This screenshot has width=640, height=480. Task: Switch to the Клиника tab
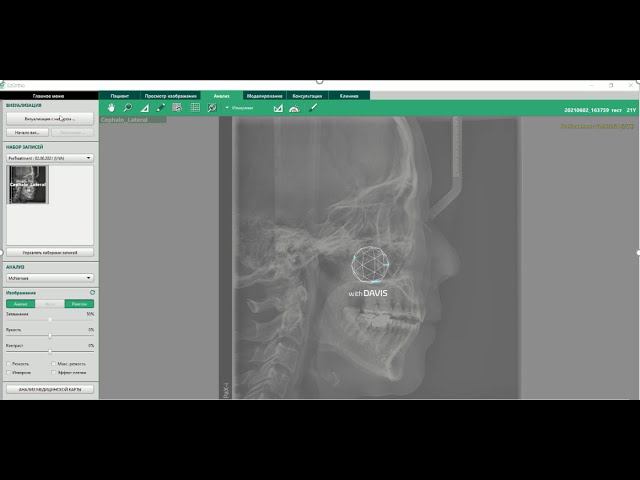coord(349,96)
